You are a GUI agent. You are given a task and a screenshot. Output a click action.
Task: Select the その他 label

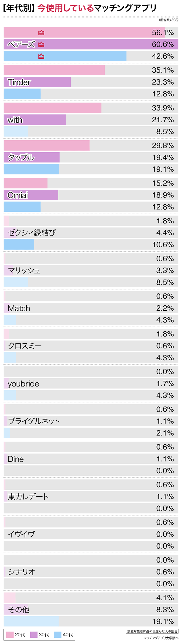coord(18,609)
